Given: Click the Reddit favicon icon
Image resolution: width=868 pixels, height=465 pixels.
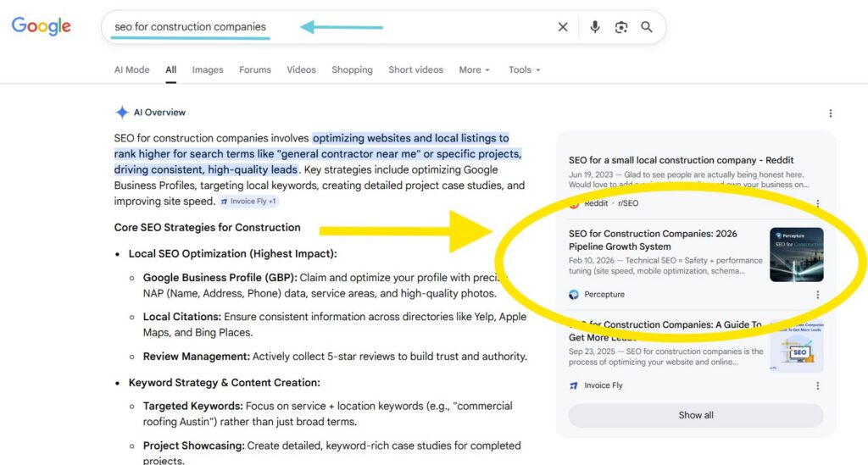Looking at the screenshot, I should [x=574, y=204].
